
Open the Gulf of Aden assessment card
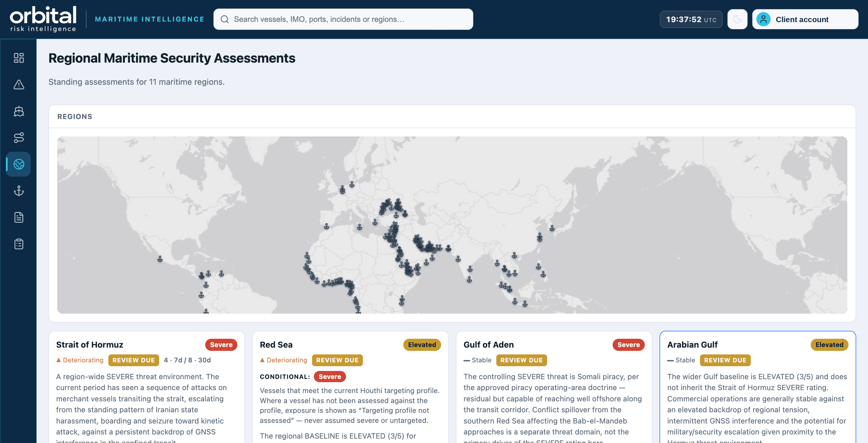point(554,387)
